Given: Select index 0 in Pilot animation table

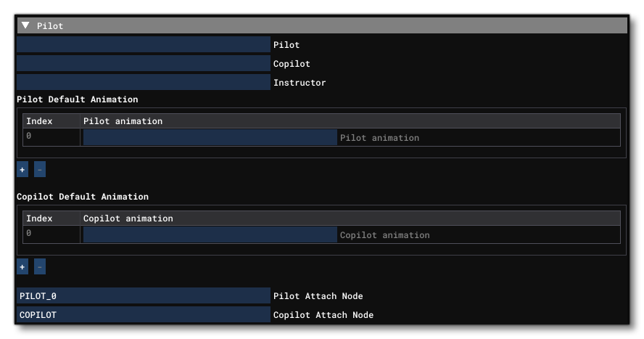Looking at the screenshot, I should point(29,136).
